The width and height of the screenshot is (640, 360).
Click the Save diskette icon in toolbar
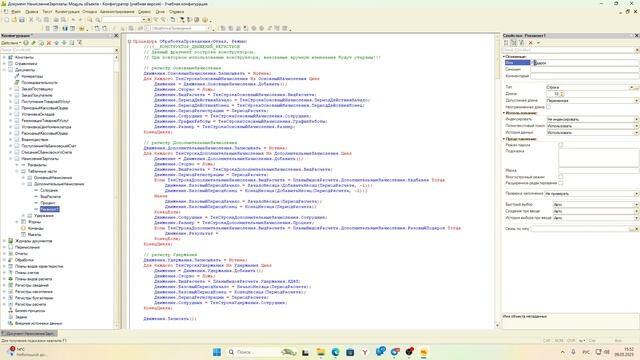coord(22,20)
